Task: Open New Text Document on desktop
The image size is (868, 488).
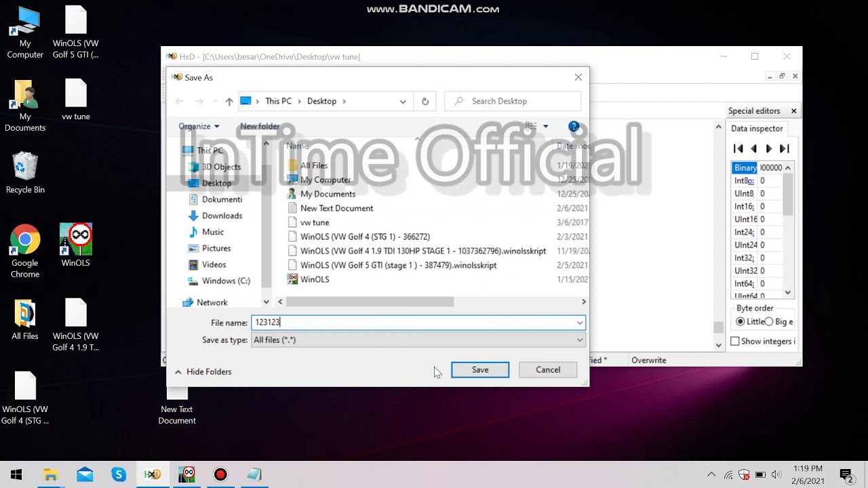Action: point(177,405)
